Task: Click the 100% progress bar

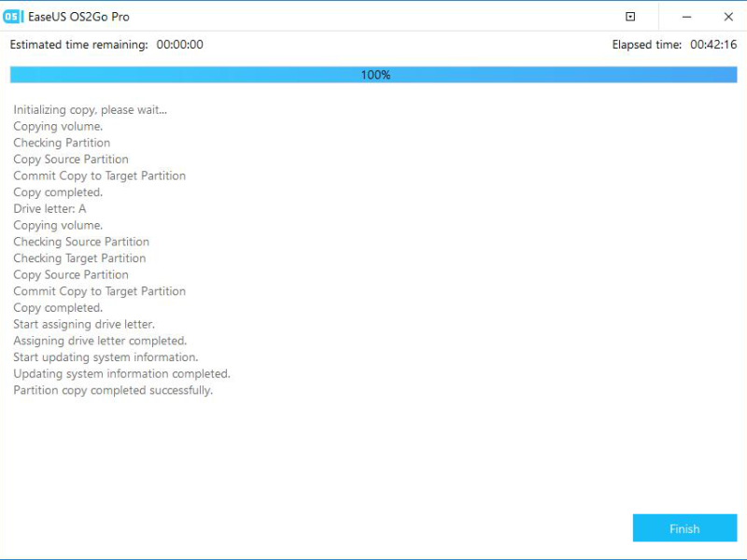Action: coord(373,75)
